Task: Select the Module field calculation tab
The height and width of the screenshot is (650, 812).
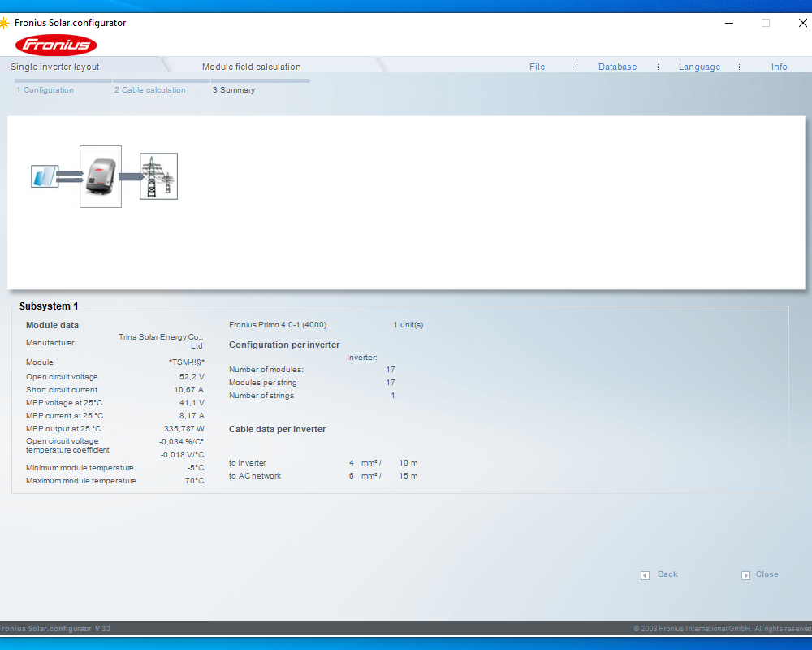Action: (252, 67)
